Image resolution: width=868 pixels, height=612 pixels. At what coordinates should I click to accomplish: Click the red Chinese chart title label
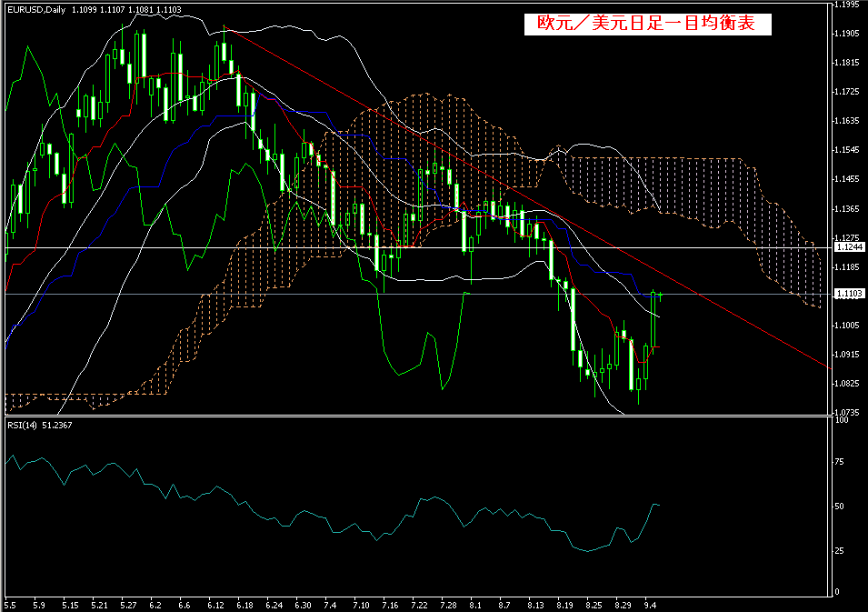coord(646,24)
